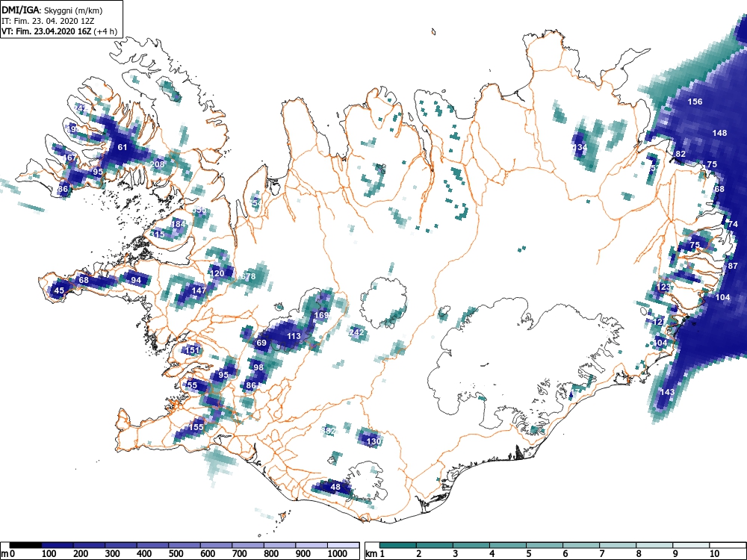Image resolution: width=747 pixels, height=560 pixels.
Task: Click the value 134 in the northeast
Action: point(580,147)
